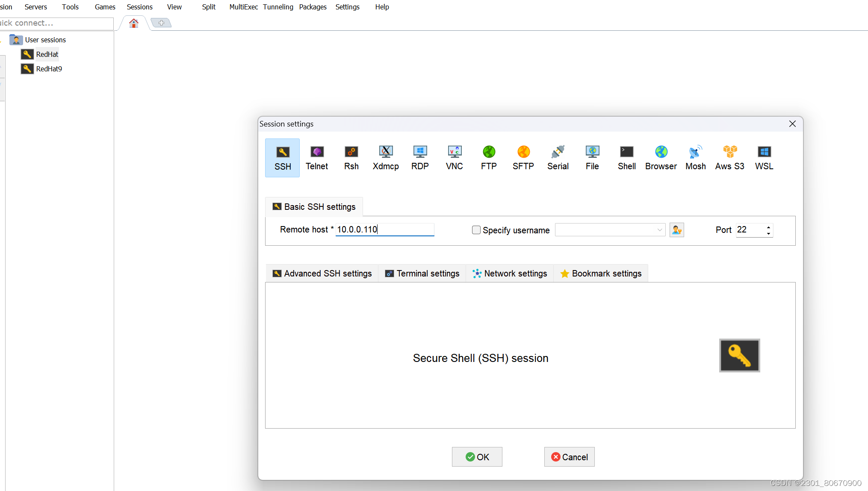This screenshot has height=491, width=868.
Task: Open the credentials manager icon beside username
Action: click(x=676, y=230)
